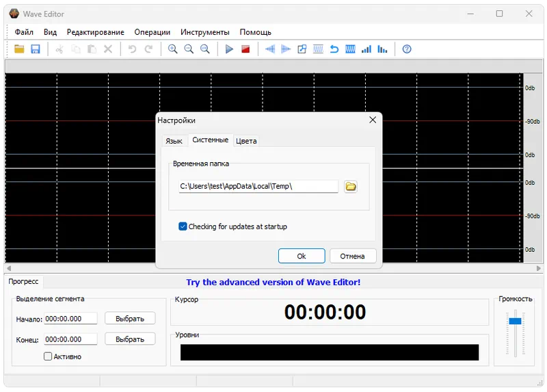This screenshot has height=392, width=547.
Task: Click the Cut scissors icon
Action: [x=59, y=49]
